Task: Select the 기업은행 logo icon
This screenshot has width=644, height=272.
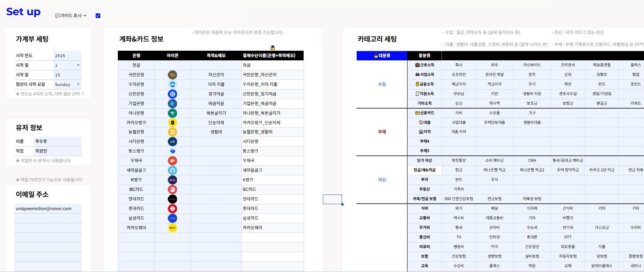Action: click(x=173, y=103)
